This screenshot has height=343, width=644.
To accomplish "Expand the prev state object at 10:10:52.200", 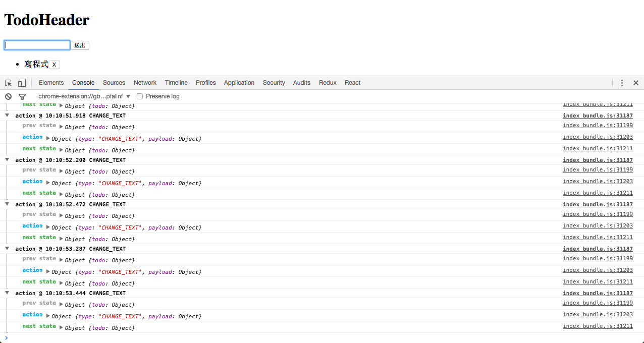I will [62, 171].
